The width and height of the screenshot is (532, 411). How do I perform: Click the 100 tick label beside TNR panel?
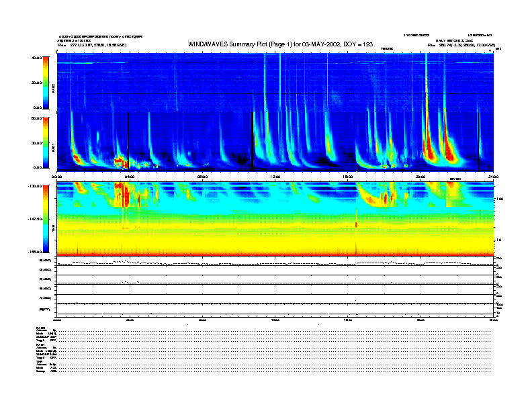tap(500, 199)
